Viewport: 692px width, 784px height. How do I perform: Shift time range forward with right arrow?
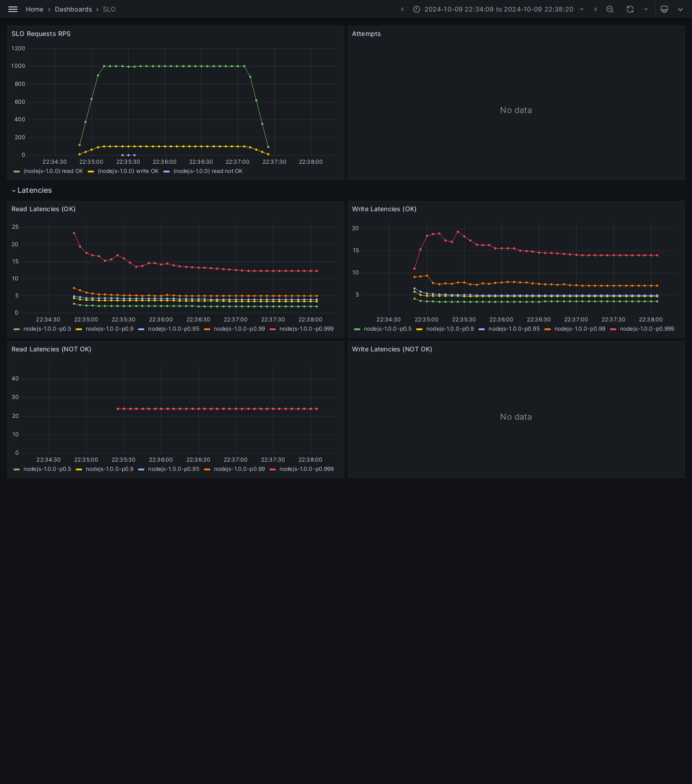point(595,9)
